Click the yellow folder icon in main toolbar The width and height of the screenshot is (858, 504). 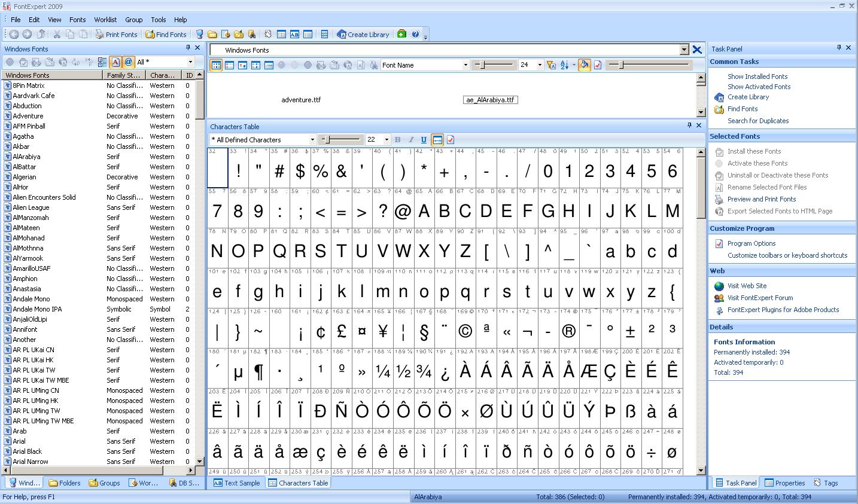tap(212, 35)
